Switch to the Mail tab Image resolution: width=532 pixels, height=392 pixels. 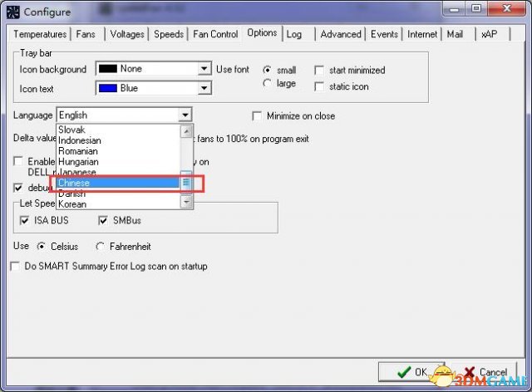click(x=455, y=34)
